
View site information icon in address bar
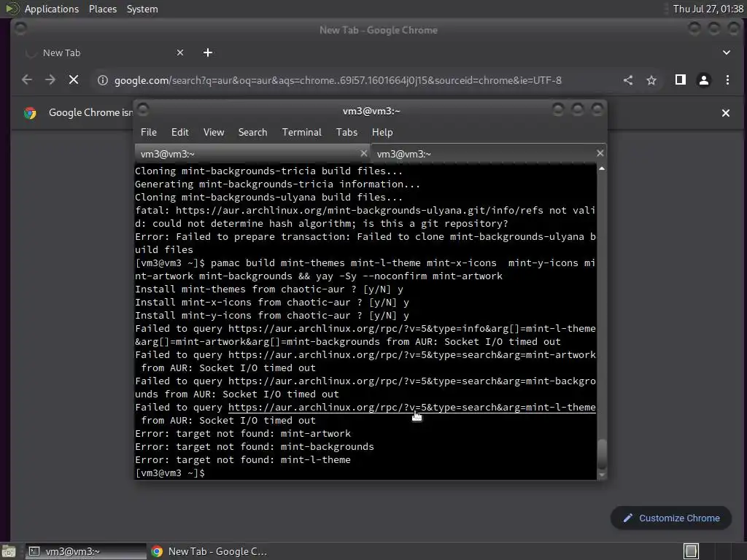(102, 80)
